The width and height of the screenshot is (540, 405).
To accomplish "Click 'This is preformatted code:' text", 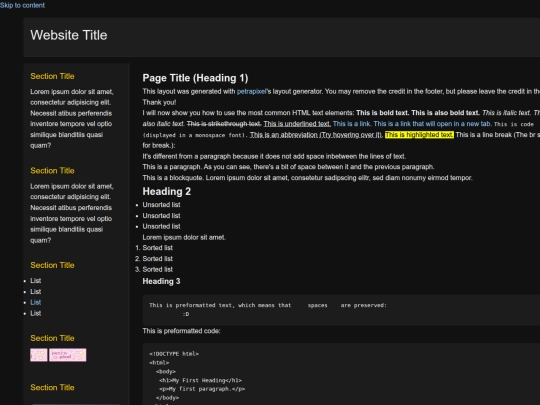I will pos(181,331).
